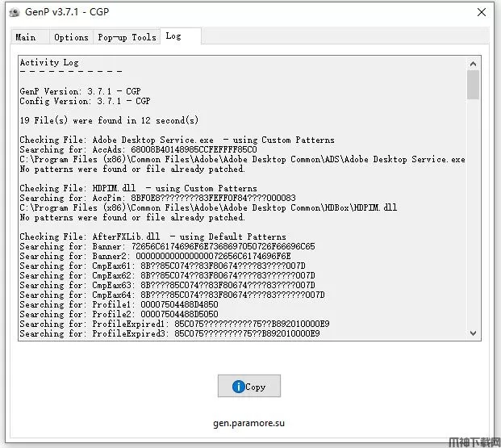This screenshot has width=501, height=448.
Task: Click the 'Searching for: CmpEax61' line
Action: (x=163, y=266)
